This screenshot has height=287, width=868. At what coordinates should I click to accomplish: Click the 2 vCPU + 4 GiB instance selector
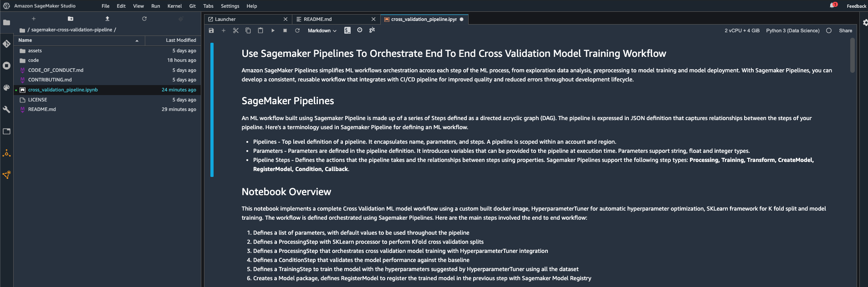[x=742, y=30]
